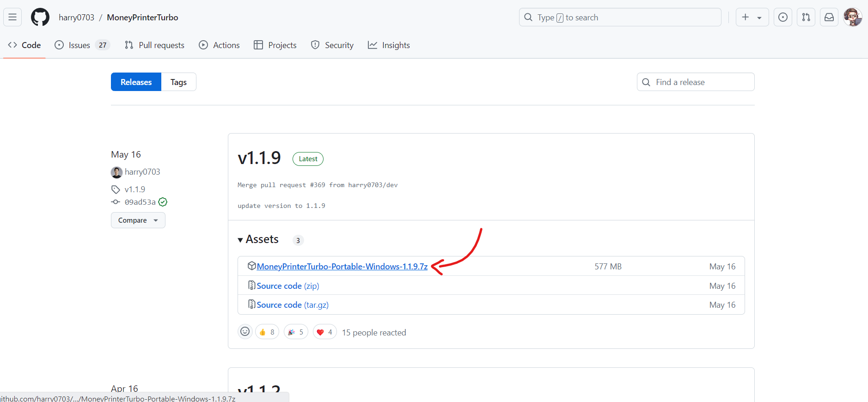
Task: Click the 15 people reacted text
Action: click(x=374, y=333)
